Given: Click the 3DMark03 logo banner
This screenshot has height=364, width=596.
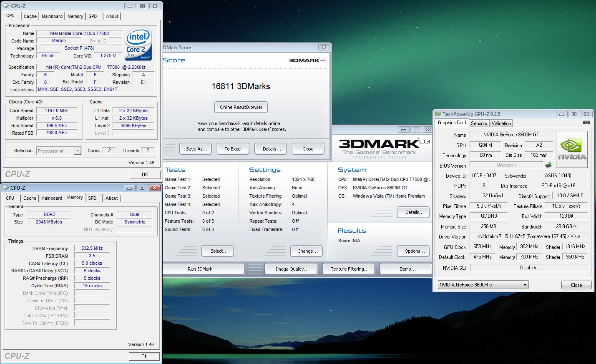Looking at the screenshot, I should (384, 148).
